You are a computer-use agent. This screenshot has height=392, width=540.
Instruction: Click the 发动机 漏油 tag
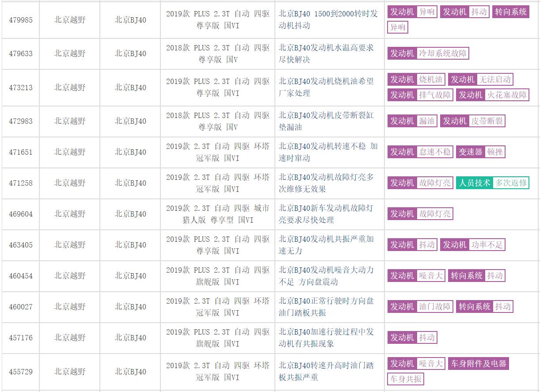(x=412, y=121)
